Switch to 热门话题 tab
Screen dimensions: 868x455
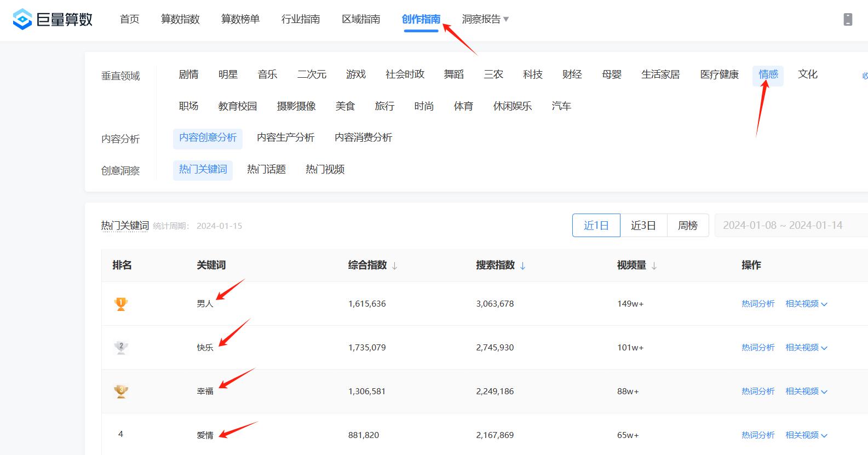click(266, 170)
